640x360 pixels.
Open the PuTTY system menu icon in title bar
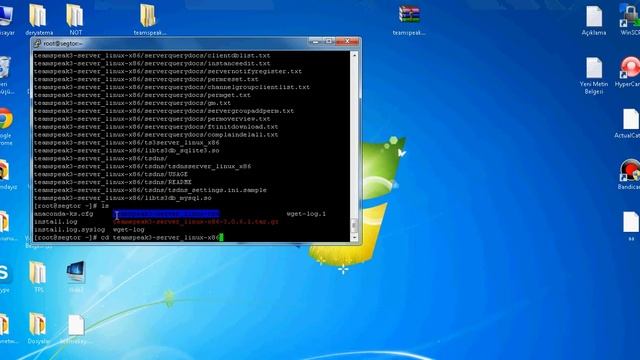[x=37, y=43]
